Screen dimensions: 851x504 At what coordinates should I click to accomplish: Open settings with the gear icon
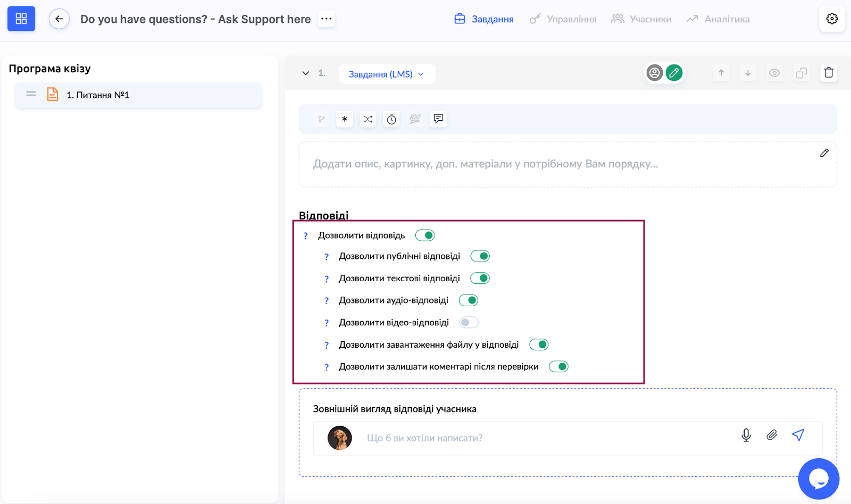(832, 19)
